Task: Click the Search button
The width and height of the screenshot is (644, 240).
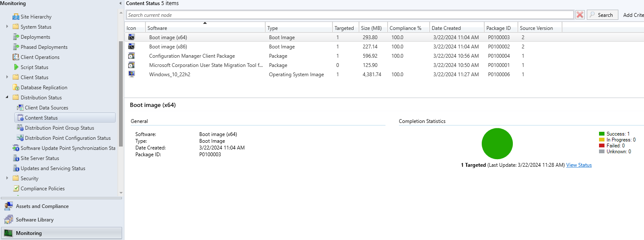Action: [602, 15]
